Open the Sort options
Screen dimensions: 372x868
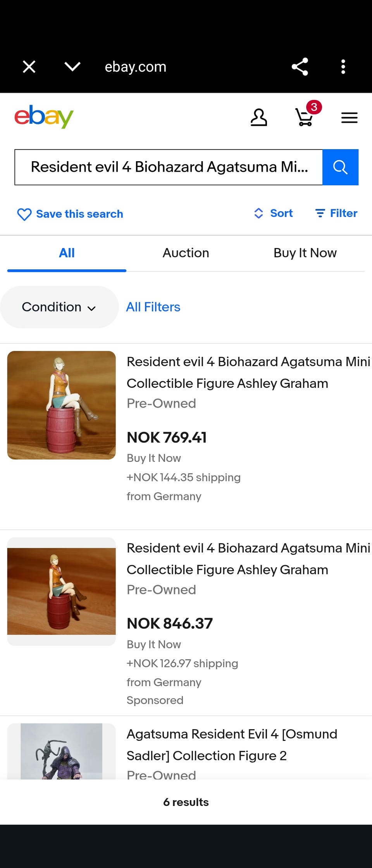(x=274, y=213)
